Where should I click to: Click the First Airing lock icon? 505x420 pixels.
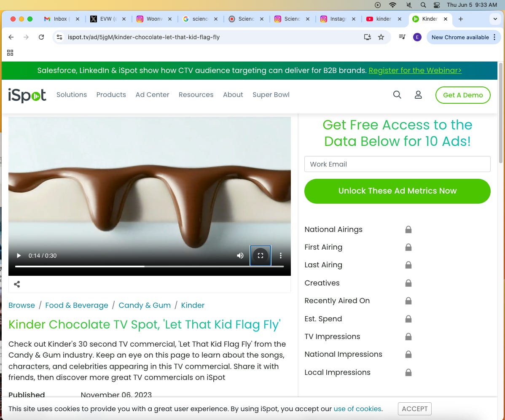[x=408, y=247]
